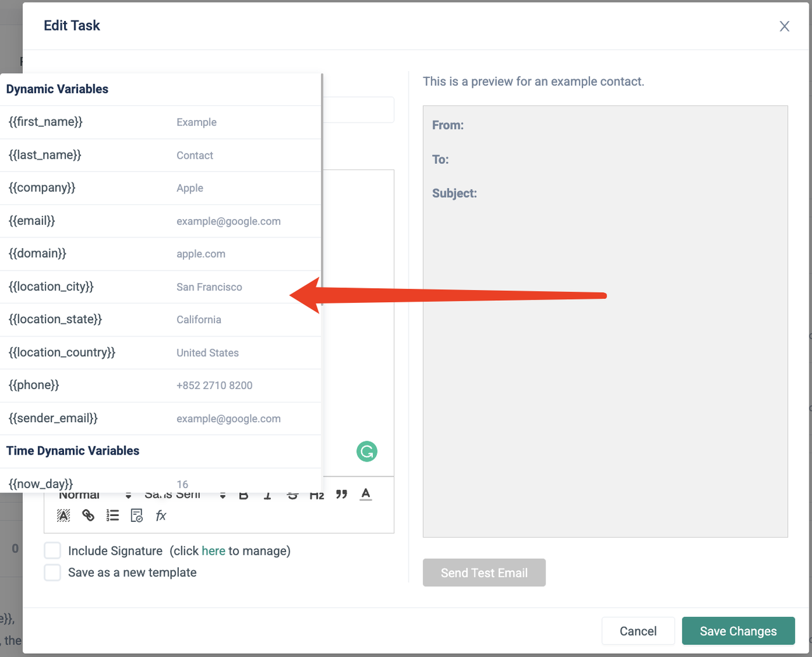Click the green Grammarly icon

pyautogui.click(x=367, y=451)
